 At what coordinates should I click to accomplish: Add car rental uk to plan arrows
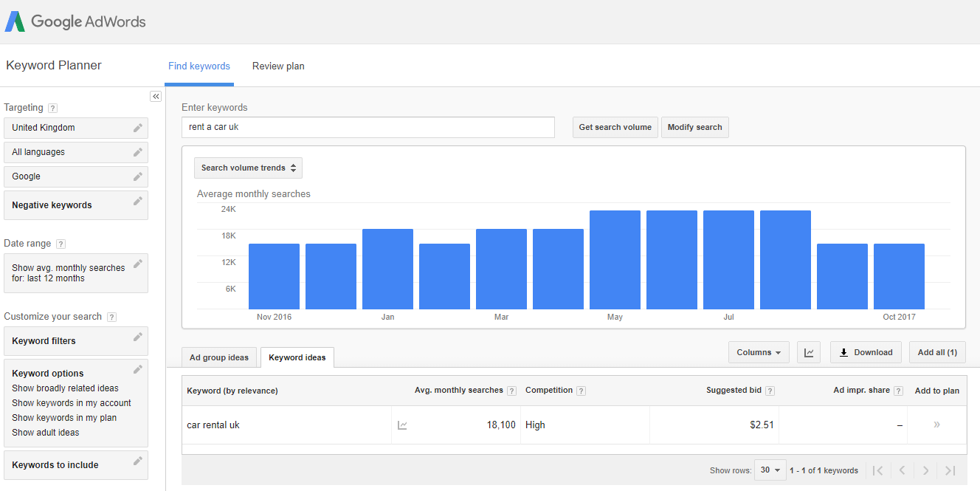(x=936, y=425)
